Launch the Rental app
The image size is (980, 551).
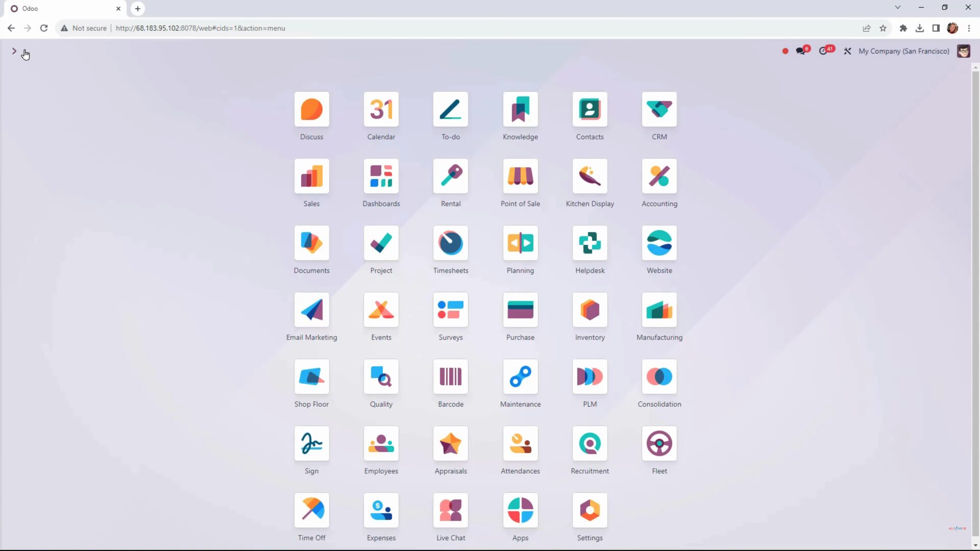(451, 176)
